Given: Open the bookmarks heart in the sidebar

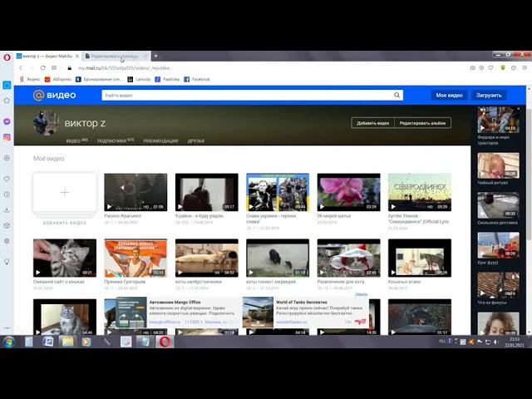Looking at the screenshot, I should (7, 179).
